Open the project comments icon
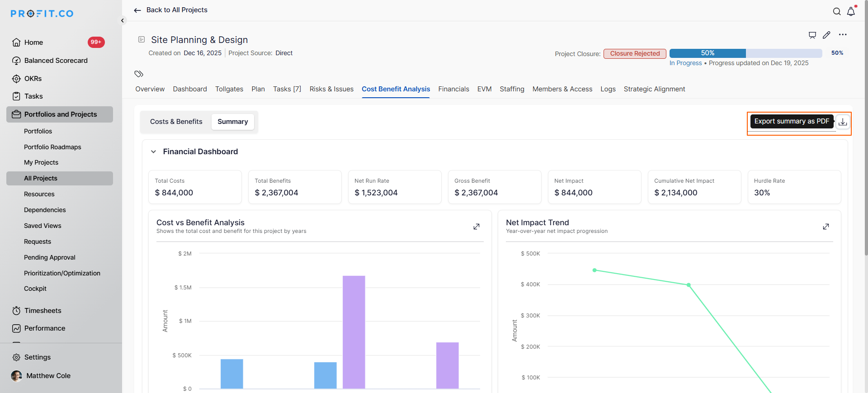868x393 pixels. [812, 35]
